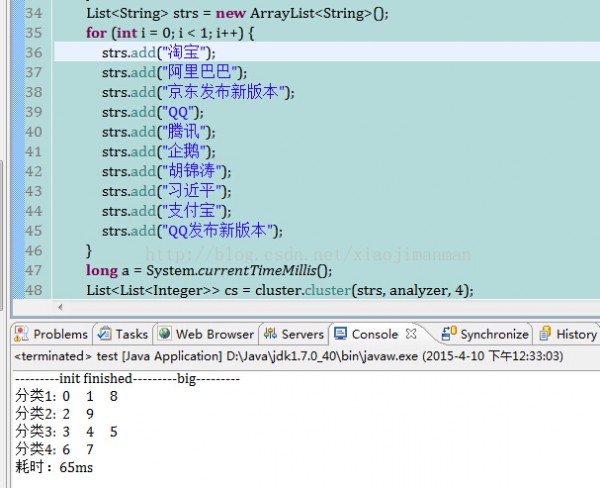Viewport: 600px width, 488px height.
Task: Close the Console view with X icon
Action: click(x=411, y=334)
